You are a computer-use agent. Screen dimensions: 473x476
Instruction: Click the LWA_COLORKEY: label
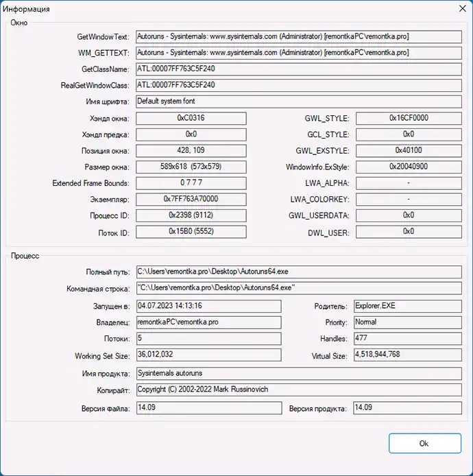[x=319, y=200]
